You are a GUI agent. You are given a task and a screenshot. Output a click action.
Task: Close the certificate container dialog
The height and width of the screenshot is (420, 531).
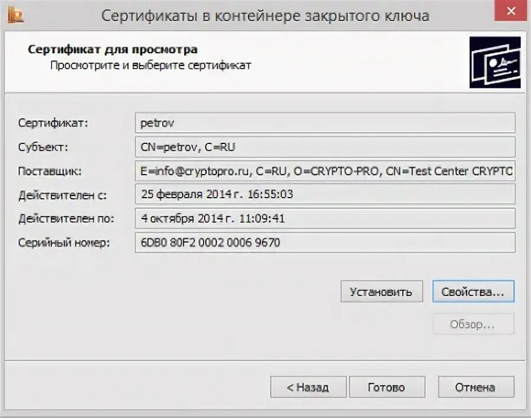(511, 11)
